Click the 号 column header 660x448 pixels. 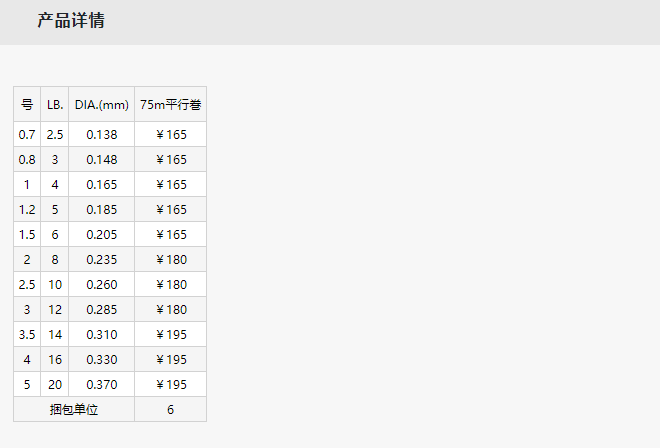(27, 104)
